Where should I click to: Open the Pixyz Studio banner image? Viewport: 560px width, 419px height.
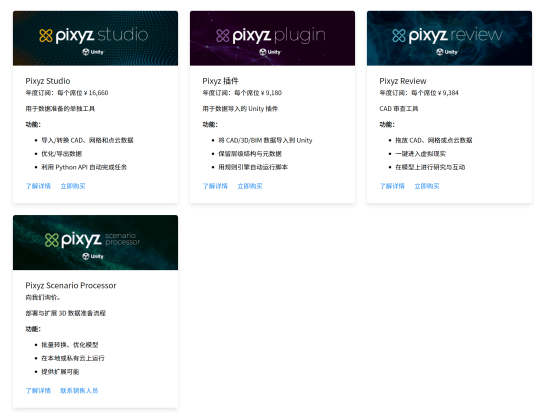pyautogui.click(x=95, y=38)
